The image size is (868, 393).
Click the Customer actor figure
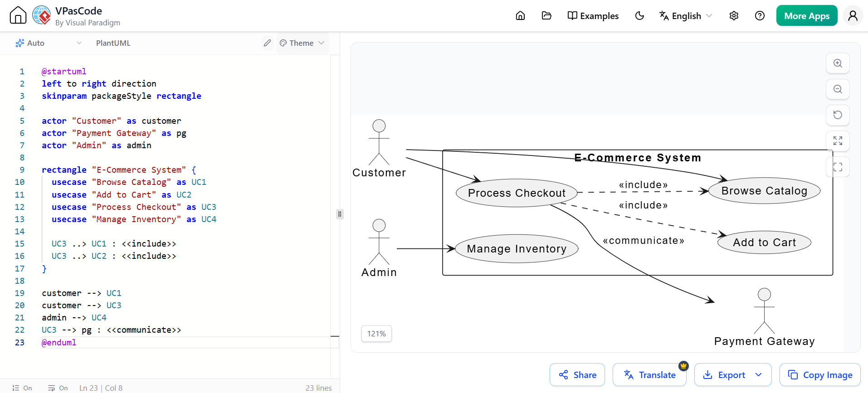tap(379, 142)
